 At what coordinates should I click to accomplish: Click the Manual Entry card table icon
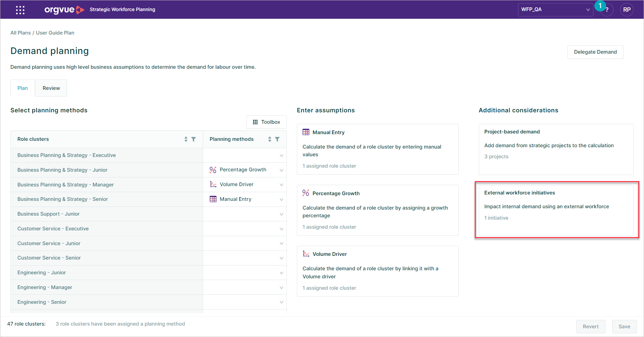[306, 132]
